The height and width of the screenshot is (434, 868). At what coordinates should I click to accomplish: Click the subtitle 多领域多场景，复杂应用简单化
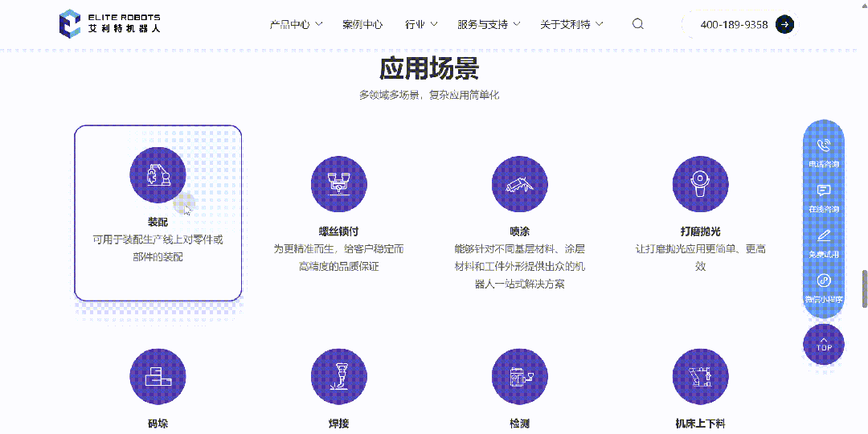429,95
